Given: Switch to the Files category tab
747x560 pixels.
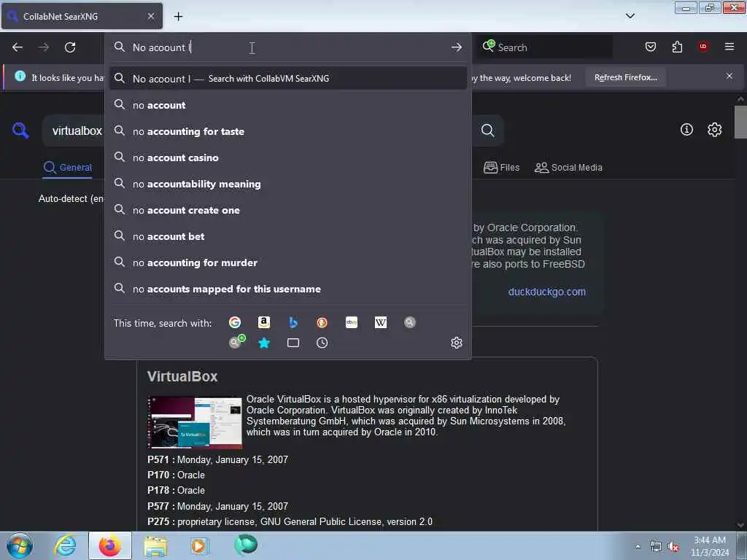Looking at the screenshot, I should click(x=501, y=168).
